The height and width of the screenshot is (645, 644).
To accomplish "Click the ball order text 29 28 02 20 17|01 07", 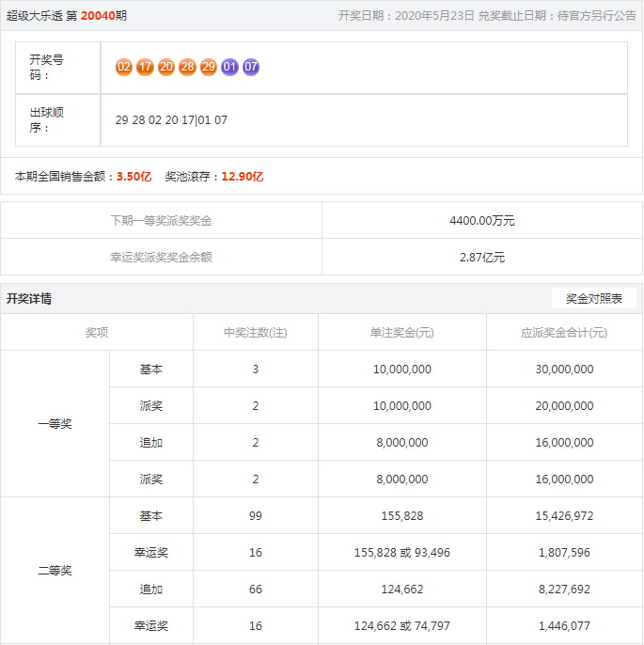I will coord(171,120).
